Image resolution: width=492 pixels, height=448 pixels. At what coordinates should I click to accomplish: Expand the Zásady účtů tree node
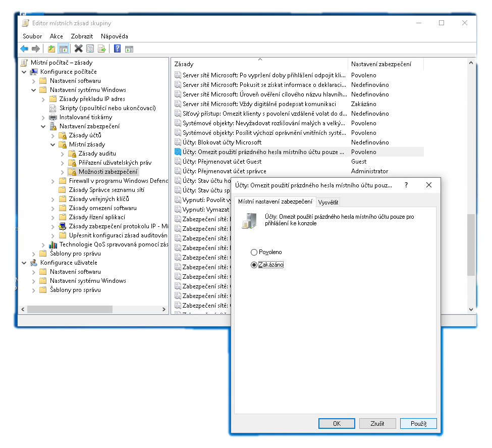tap(53, 135)
